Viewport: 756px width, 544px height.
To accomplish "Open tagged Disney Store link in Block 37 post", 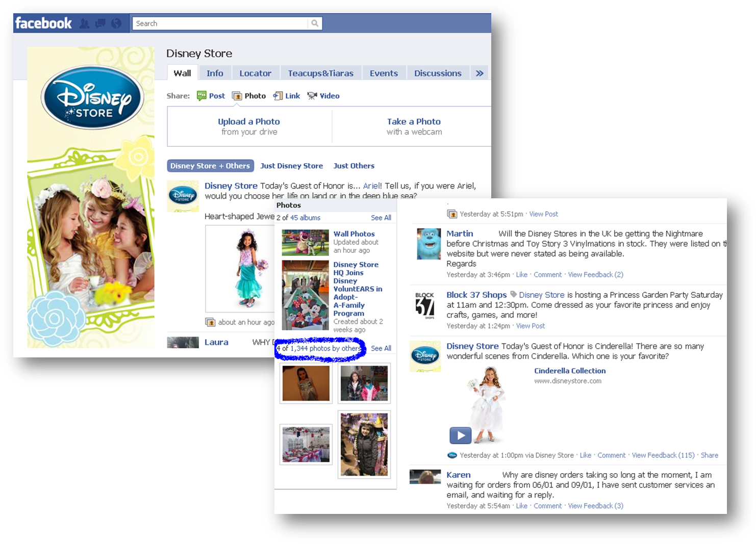I will [541, 295].
